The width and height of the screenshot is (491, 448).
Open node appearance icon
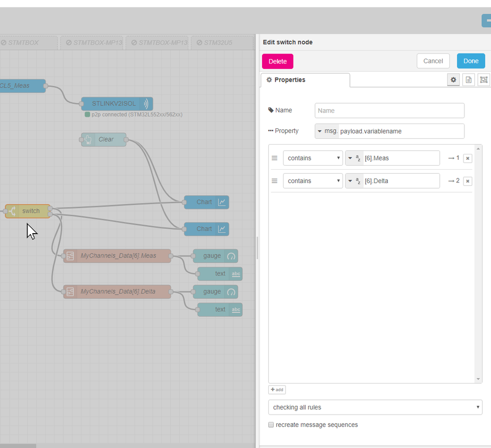(x=484, y=80)
